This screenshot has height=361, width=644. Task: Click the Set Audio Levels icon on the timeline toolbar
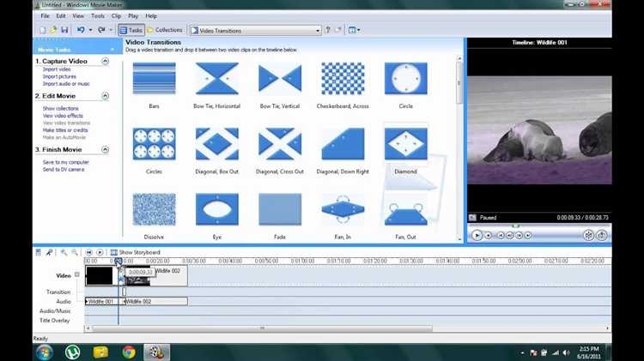pyautogui.click(x=38, y=252)
